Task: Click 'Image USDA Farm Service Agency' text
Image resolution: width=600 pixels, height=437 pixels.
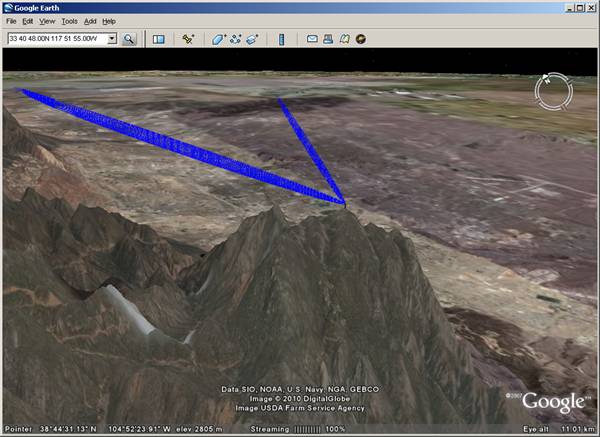Action: point(300,408)
